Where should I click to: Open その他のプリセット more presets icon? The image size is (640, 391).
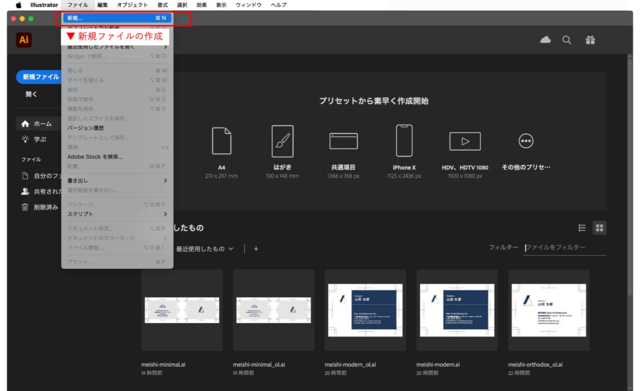point(526,141)
